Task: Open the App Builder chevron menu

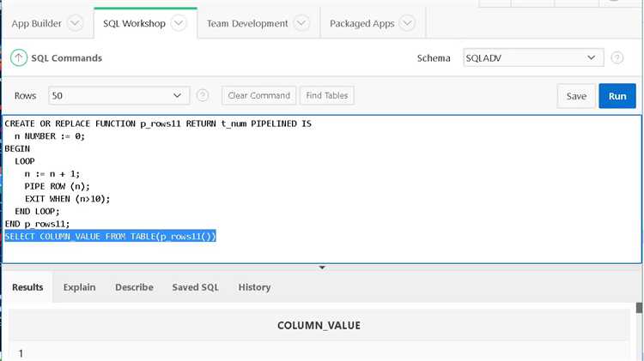Action: pos(75,23)
